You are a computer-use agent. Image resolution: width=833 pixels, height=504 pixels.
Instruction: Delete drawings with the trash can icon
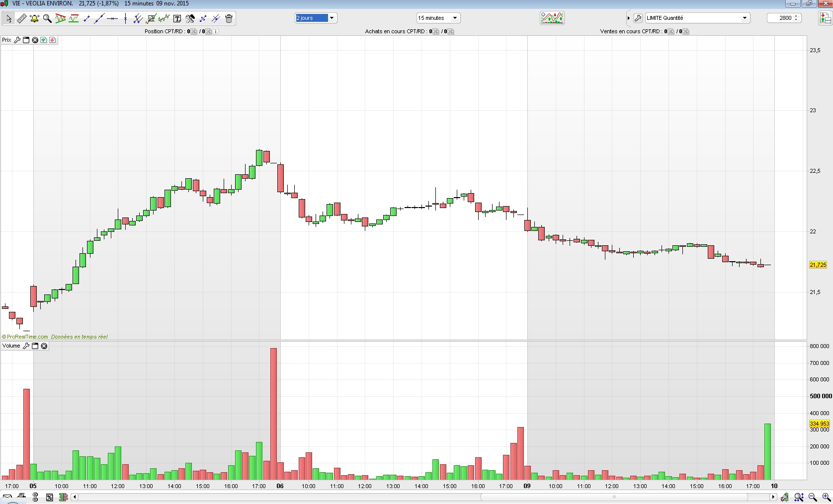[229, 18]
